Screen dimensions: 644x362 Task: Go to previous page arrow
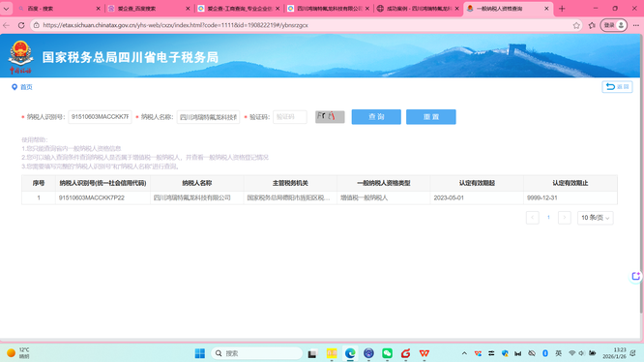532,218
